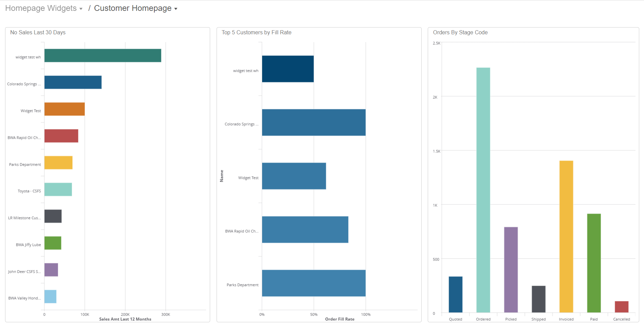644x326 pixels.
Task: Select the dark blue Quoted stage bar
Action: click(455, 294)
